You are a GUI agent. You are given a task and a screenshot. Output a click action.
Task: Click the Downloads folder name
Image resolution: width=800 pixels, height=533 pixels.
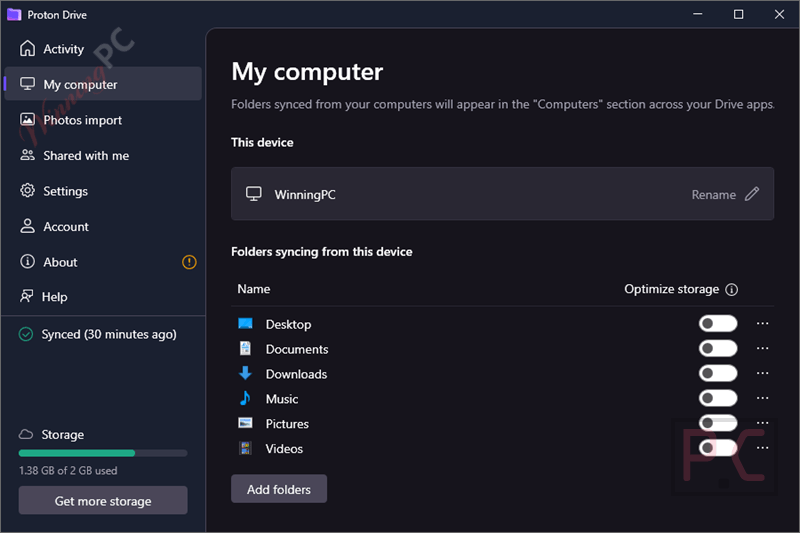pyautogui.click(x=296, y=374)
